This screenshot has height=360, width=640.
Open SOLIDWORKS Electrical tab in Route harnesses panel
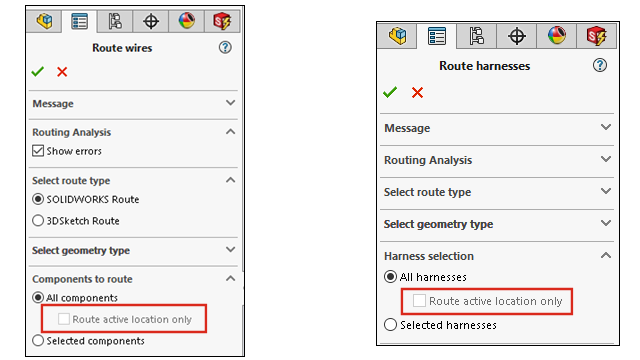pyautogui.click(x=596, y=36)
